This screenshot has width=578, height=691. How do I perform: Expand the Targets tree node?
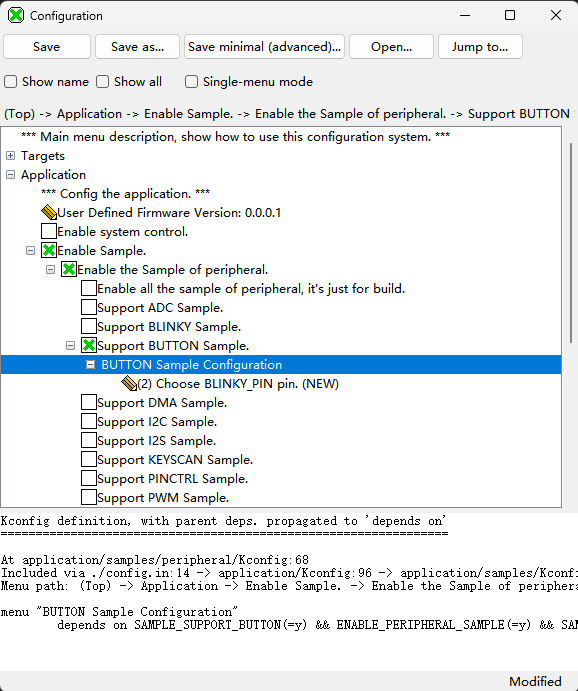[11, 156]
